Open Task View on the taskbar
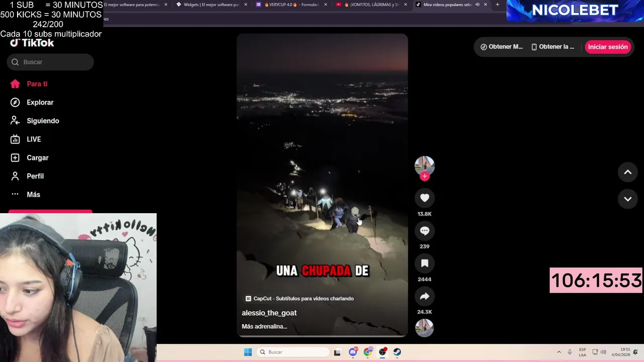 pyautogui.click(x=337, y=352)
